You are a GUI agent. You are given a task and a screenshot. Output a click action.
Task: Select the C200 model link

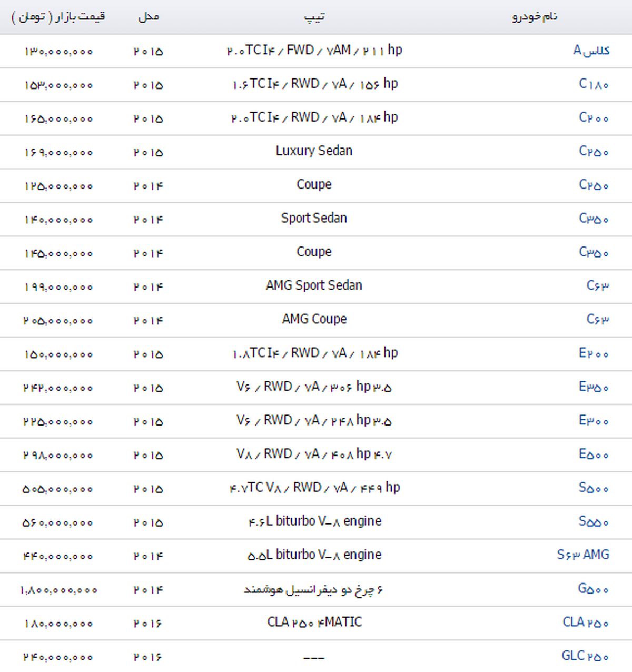tap(594, 118)
